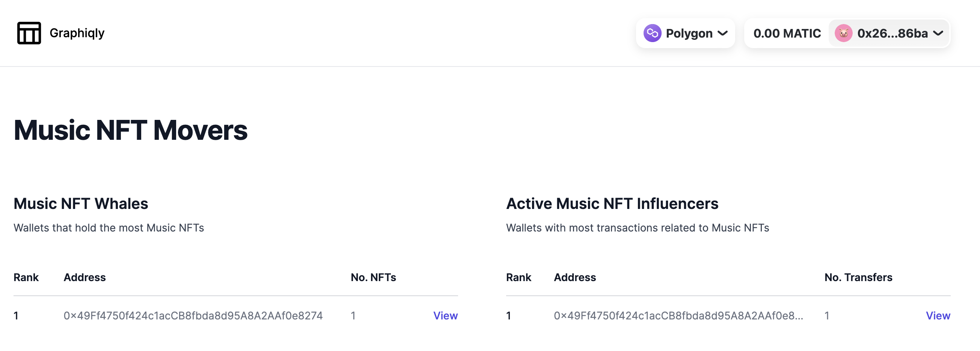The width and height of the screenshot is (980, 351).
Task: Click the Influencers table Address header
Action: [574, 277]
